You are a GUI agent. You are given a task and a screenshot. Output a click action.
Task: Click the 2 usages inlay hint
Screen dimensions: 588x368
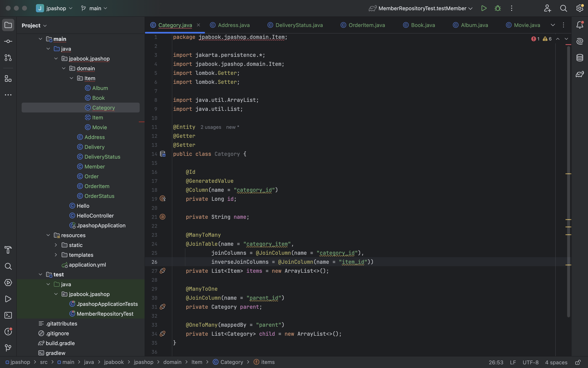(211, 127)
